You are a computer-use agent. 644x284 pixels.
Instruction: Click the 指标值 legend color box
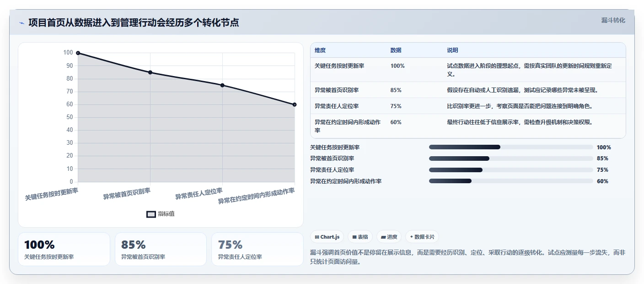[151, 214]
